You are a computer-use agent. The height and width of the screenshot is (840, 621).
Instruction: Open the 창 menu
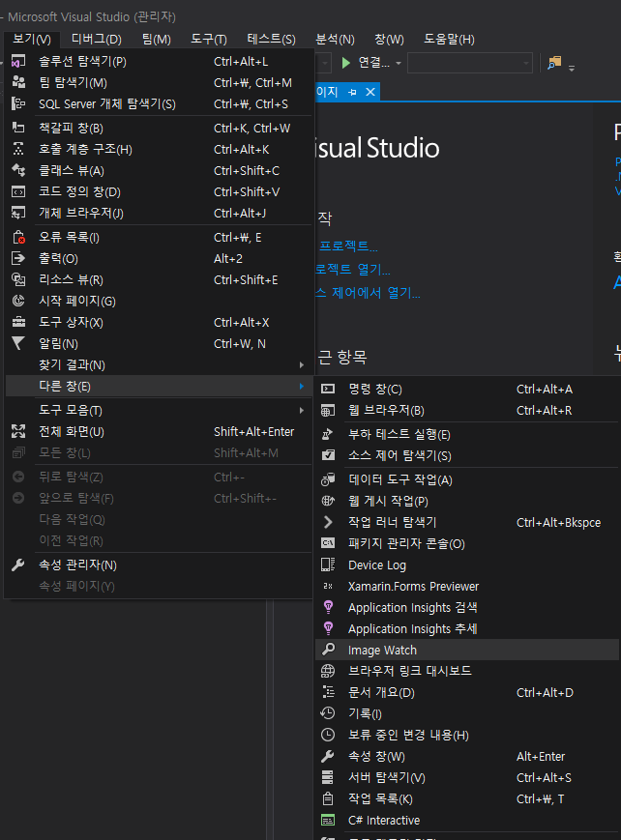click(x=389, y=39)
